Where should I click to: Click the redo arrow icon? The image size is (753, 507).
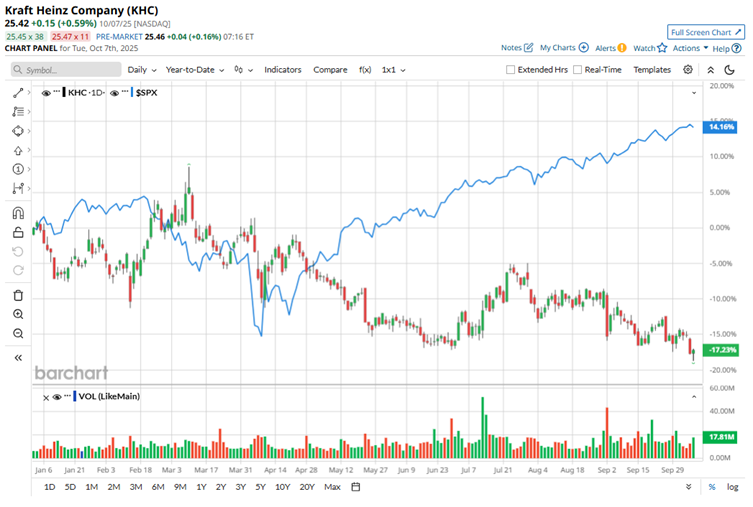pyautogui.click(x=18, y=270)
